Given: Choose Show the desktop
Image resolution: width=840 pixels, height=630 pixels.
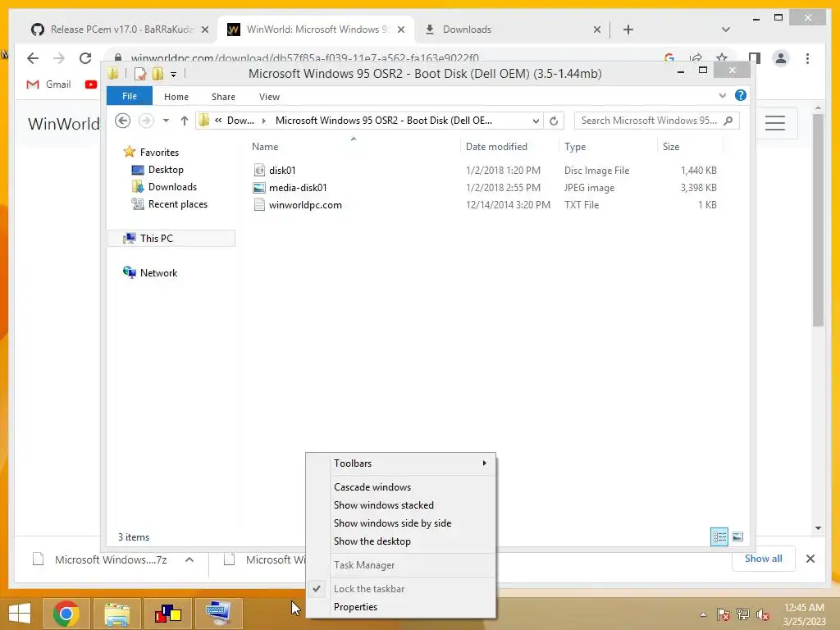Looking at the screenshot, I should [400, 541].
